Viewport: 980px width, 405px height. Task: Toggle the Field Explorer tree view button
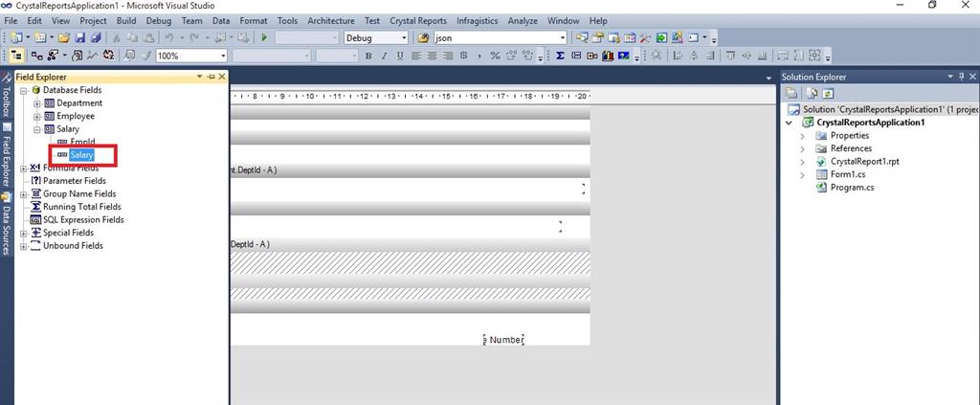pos(16,56)
